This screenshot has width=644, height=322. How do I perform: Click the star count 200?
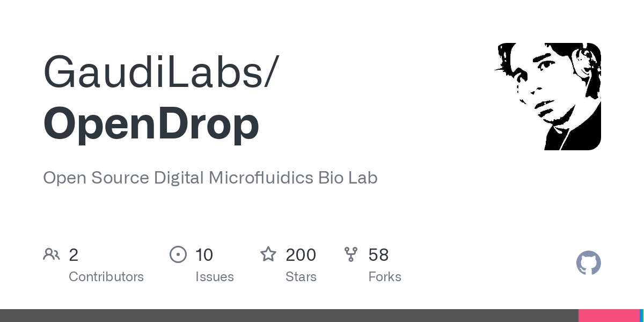click(x=301, y=254)
